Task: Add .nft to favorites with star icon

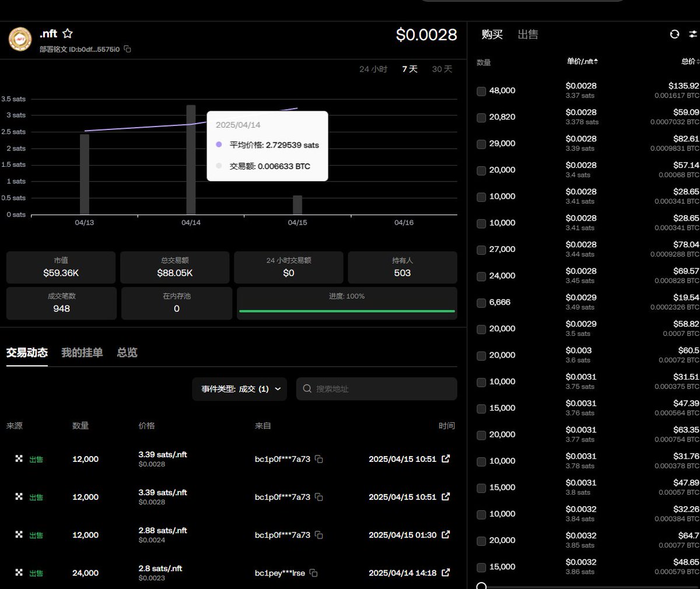Action: pos(68,34)
